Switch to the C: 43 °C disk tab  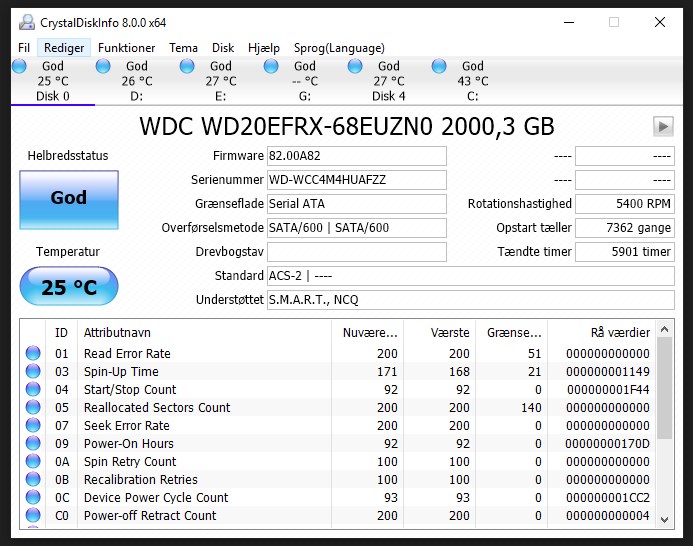473,81
